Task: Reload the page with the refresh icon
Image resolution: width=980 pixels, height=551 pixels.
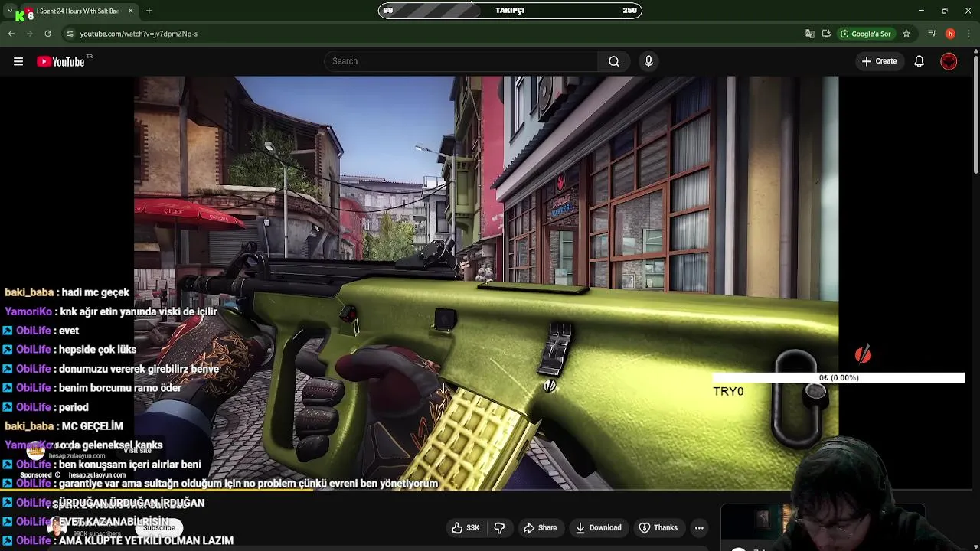Action: point(47,34)
